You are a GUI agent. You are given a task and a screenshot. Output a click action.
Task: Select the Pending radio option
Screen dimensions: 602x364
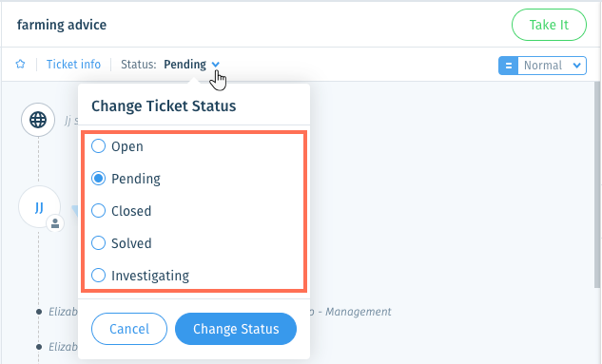tap(98, 179)
